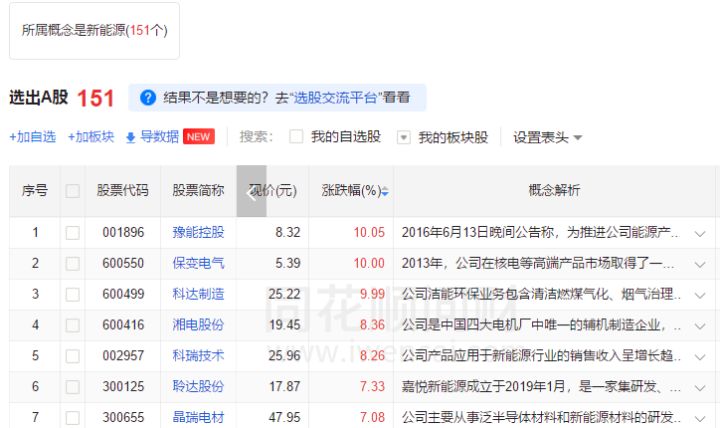Check the box for row 300125
The height and width of the screenshot is (428, 720).
[x=73, y=387]
